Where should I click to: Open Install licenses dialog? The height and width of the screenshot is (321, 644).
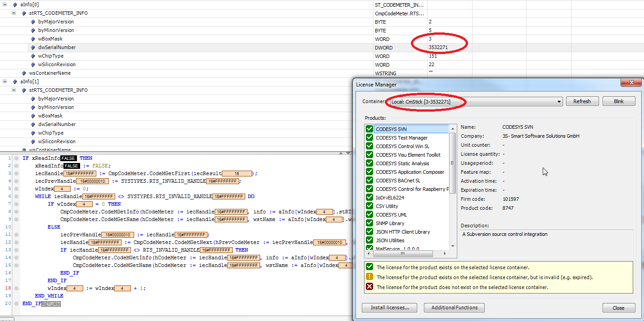click(x=389, y=308)
